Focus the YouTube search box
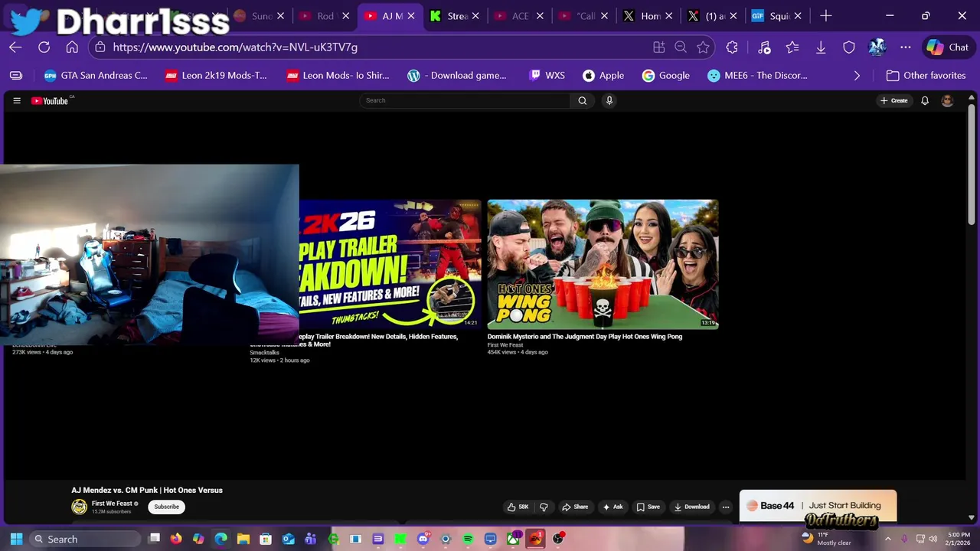The height and width of the screenshot is (551, 980). 465,100
